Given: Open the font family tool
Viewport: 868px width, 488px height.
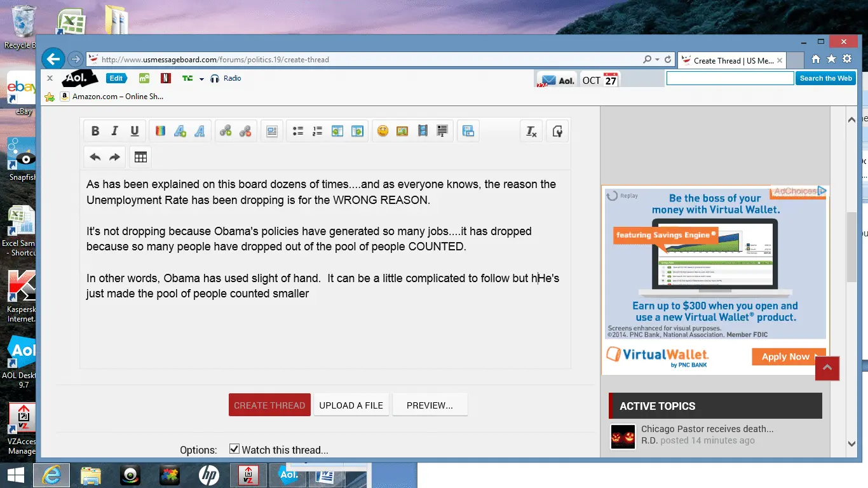Looking at the screenshot, I should 200,131.
